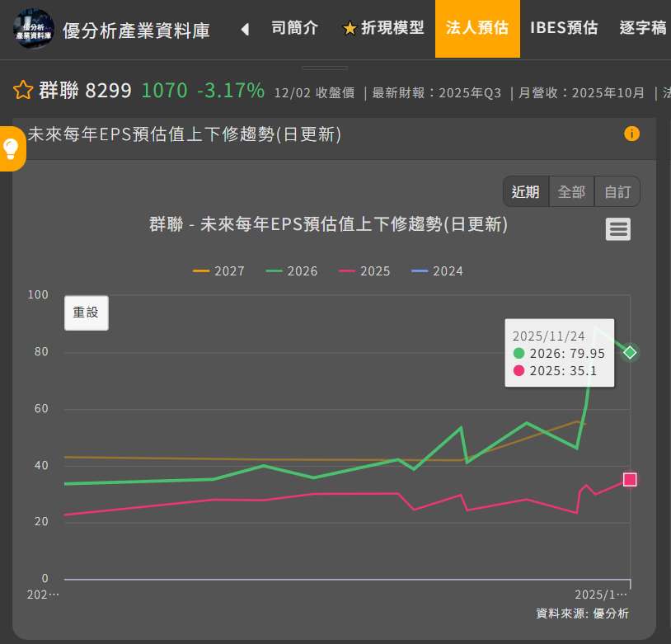
Task: Select the 自訂 custom range option
Action: [x=617, y=192]
